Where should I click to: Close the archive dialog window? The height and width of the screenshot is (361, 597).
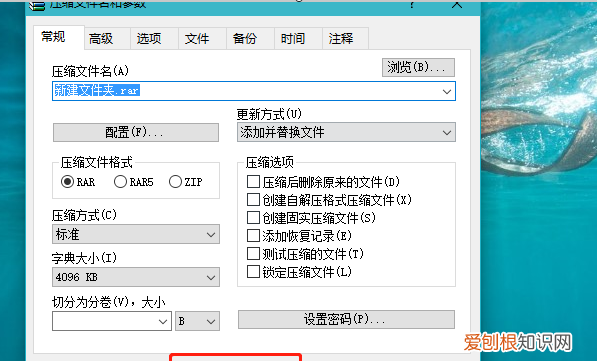(x=457, y=5)
